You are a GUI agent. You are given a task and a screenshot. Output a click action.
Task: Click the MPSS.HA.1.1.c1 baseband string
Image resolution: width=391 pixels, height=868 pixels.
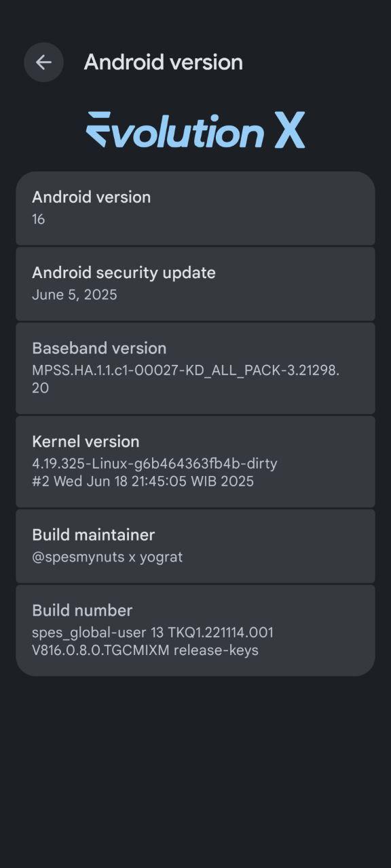[x=186, y=379]
